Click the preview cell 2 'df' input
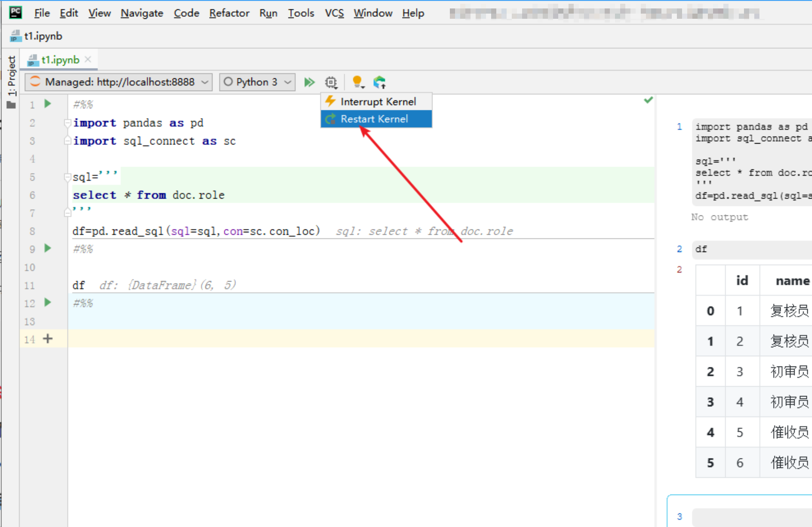This screenshot has height=527, width=812. [752, 250]
